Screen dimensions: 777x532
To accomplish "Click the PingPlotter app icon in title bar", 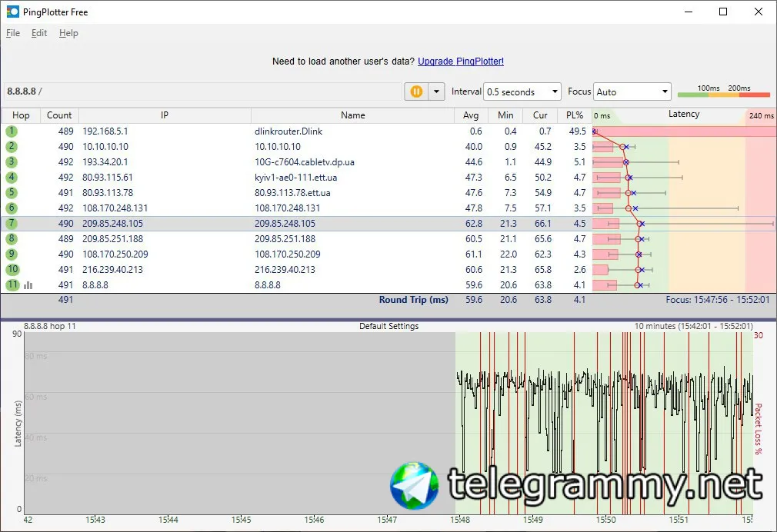I will pos(12,12).
